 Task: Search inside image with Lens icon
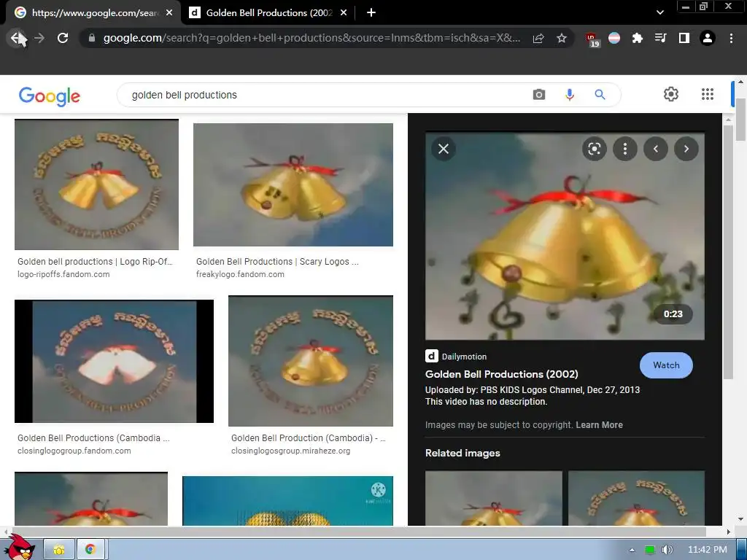click(594, 149)
